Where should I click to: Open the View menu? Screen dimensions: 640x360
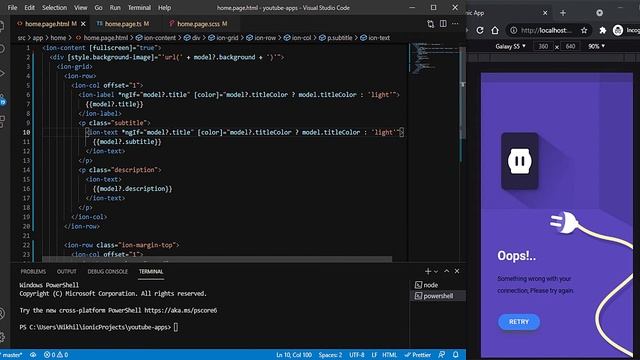tap(80, 7)
